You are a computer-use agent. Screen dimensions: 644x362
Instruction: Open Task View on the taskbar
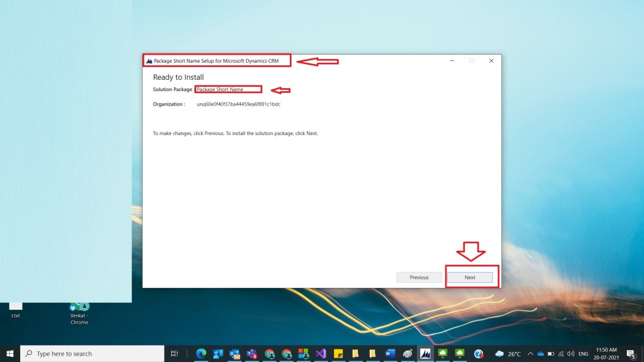(x=175, y=354)
